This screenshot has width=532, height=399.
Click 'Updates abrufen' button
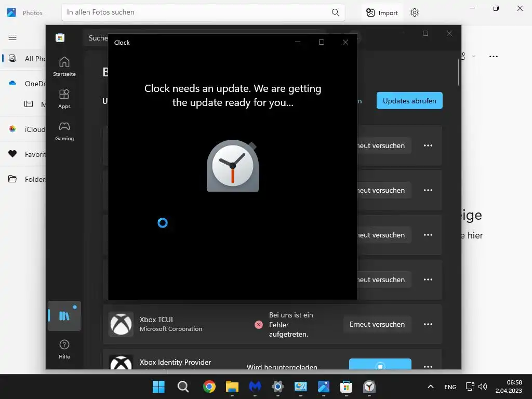(x=409, y=101)
